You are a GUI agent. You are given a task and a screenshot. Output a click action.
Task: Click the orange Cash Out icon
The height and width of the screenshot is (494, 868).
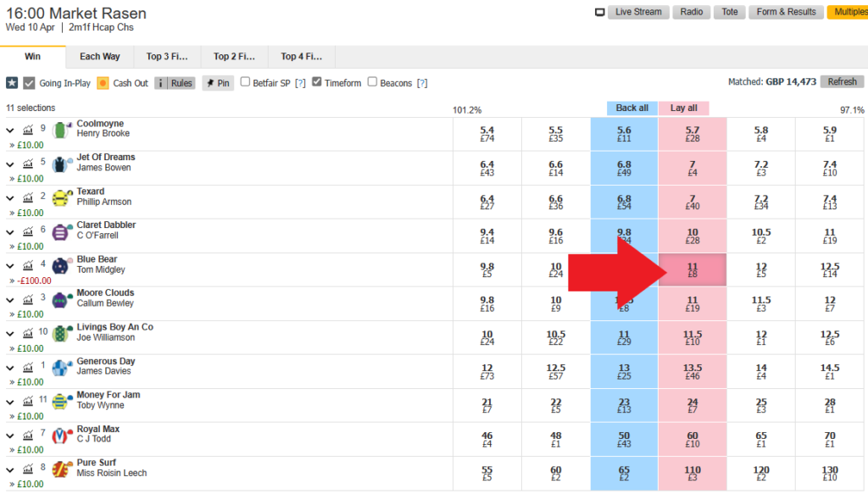tap(103, 83)
